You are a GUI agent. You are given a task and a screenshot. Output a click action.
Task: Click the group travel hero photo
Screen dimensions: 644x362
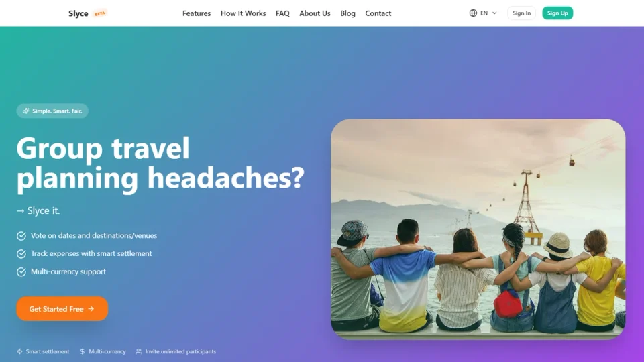click(478, 228)
